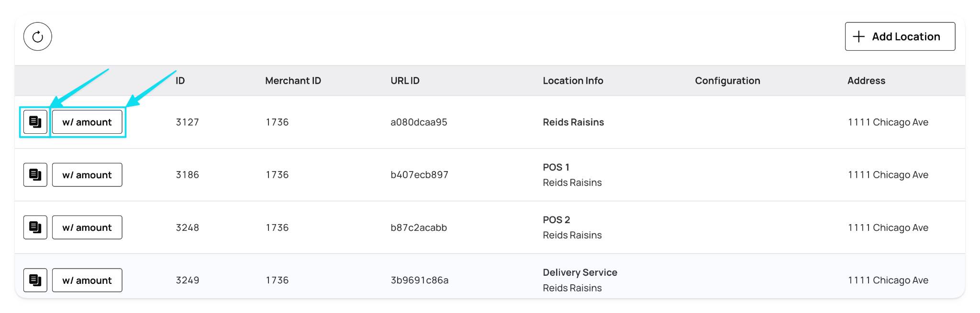Click 'w/ amount' button for ID 3127
The width and height of the screenshot is (980, 313).
pos(87,122)
